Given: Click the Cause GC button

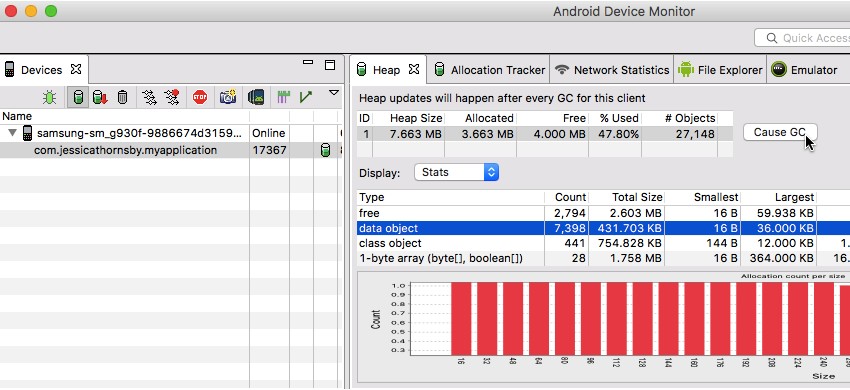Looking at the screenshot, I should [780, 132].
